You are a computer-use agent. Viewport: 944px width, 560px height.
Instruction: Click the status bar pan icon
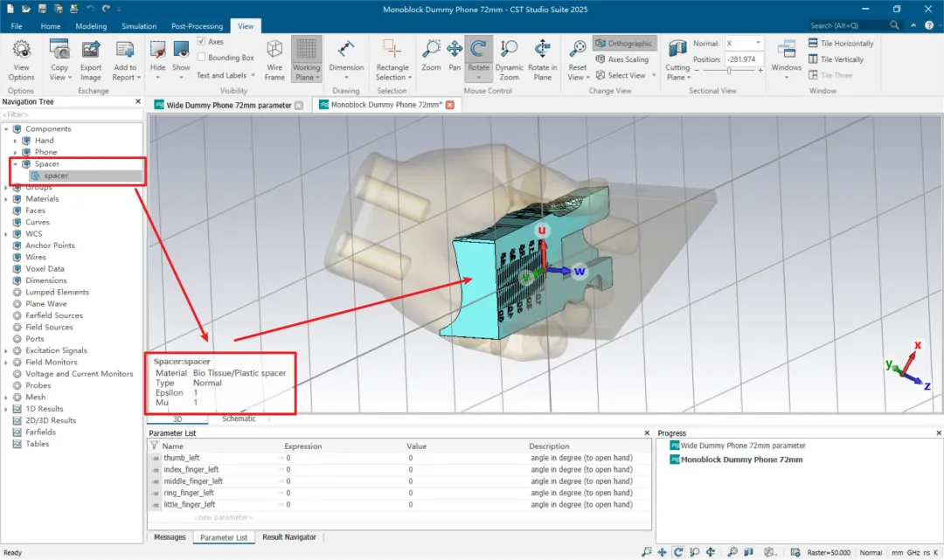663,552
